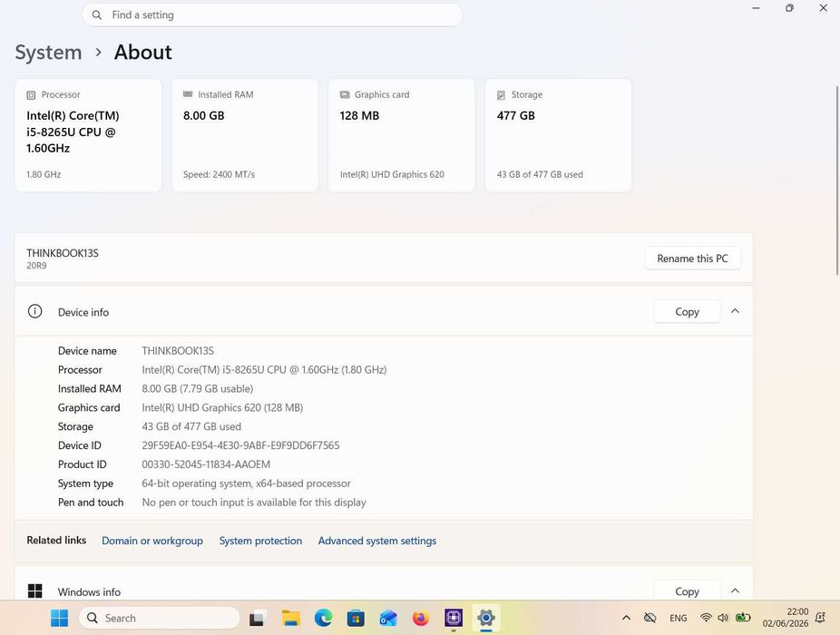The image size is (840, 635).
Task: Launch File Explorer from the taskbar
Action: pyautogui.click(x=291, y=618)
